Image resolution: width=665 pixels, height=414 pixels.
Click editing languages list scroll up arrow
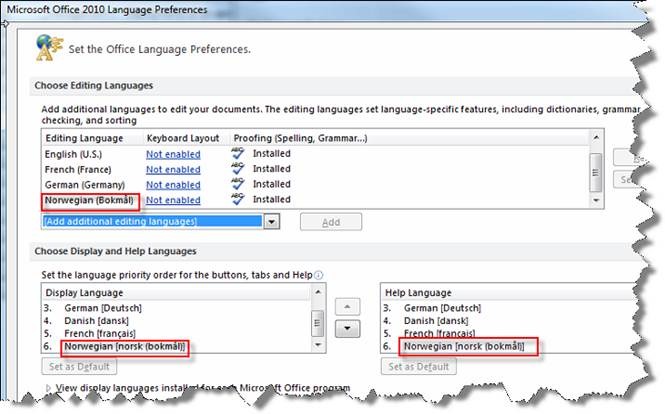(596, 137)
